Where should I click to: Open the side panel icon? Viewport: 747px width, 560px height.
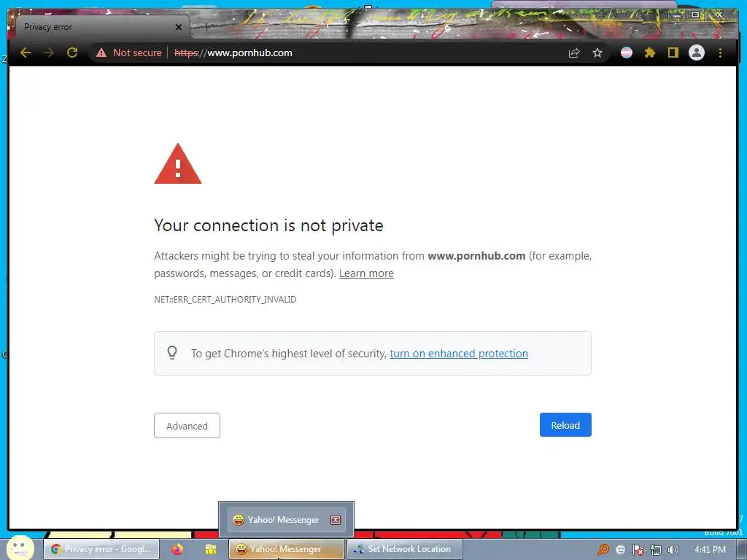673,52
